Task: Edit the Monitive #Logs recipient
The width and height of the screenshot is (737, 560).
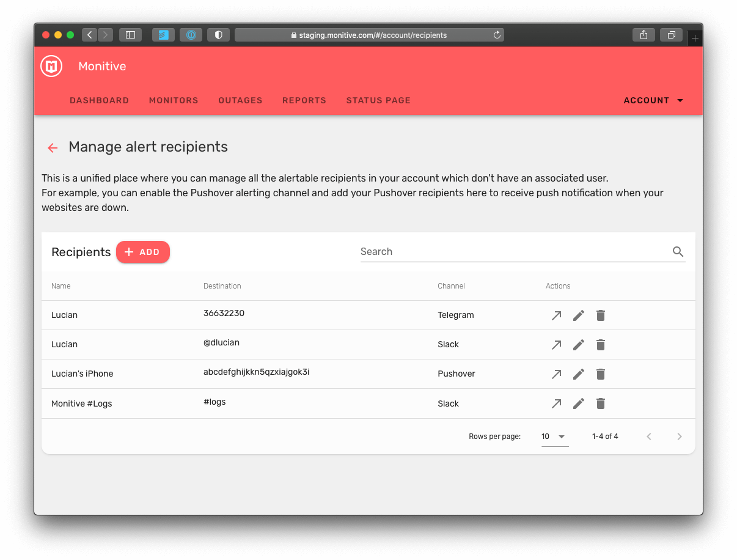Action: coord(579,403)
